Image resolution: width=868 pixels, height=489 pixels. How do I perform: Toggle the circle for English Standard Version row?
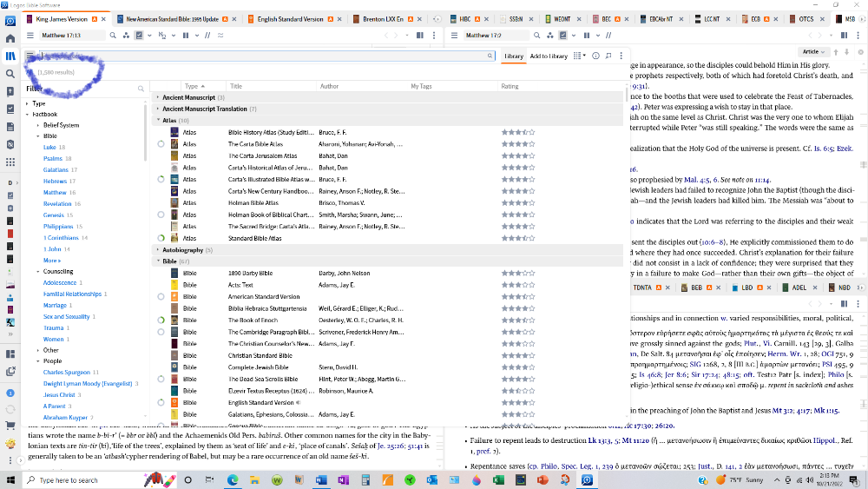[x=161, y=403]
